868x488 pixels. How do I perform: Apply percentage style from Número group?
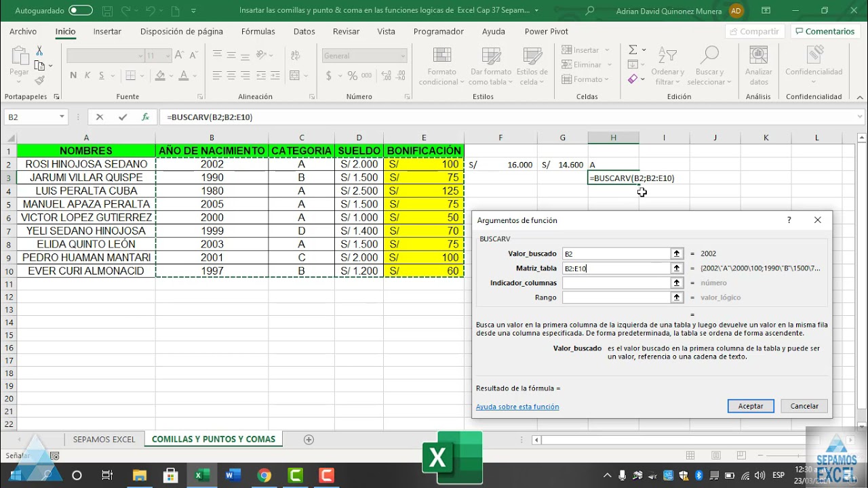[x=352, y=75]
